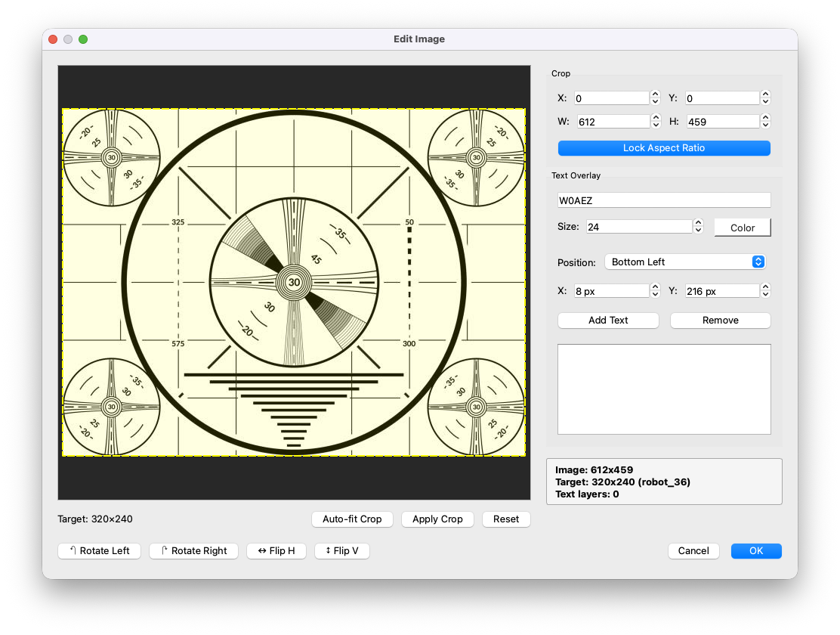Cancel the Edit Image dialog
The height and width of the screenshot is (635, 840).
[x=693, y=551]
